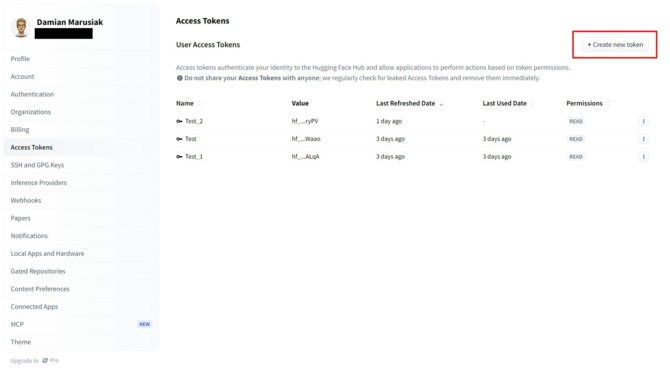Open the Profile settings page
Screen dimensions: 670x371
tap(81, 59)
